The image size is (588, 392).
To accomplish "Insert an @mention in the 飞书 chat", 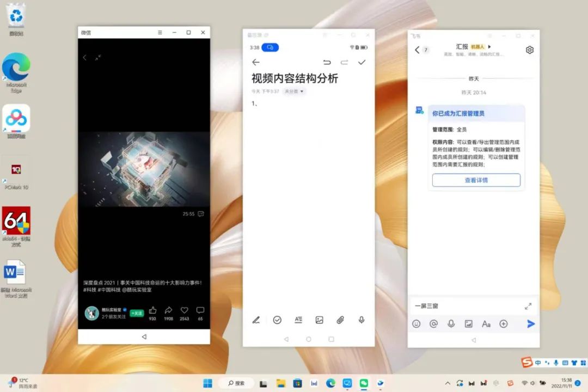I will pyautogui.click(x=433, y=324).
